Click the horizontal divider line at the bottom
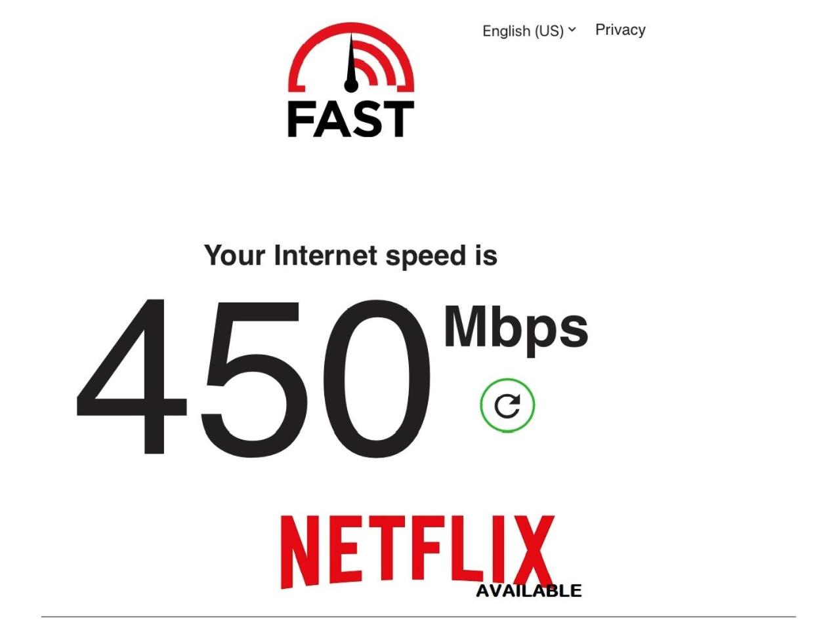Viewport: 840px width, 623px height. coord(419,616)
